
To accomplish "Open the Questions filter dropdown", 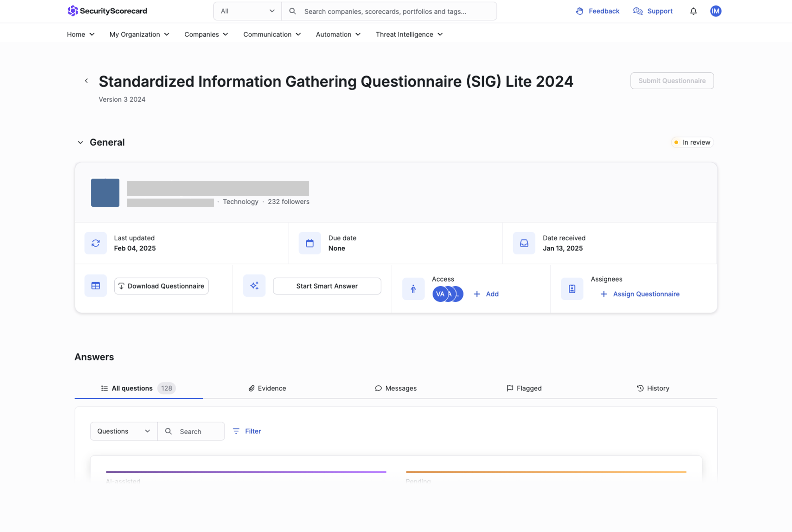I will [x=124, y=431].
